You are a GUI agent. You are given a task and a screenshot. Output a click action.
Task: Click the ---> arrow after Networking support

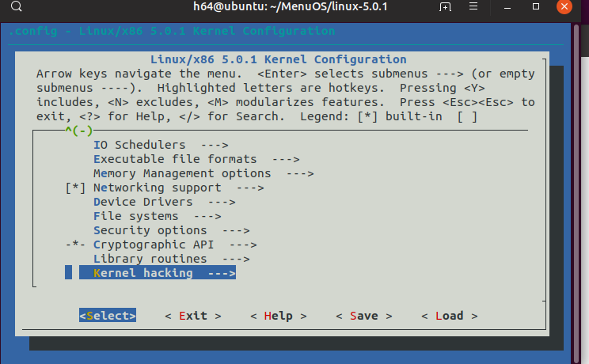coord(250,188)
